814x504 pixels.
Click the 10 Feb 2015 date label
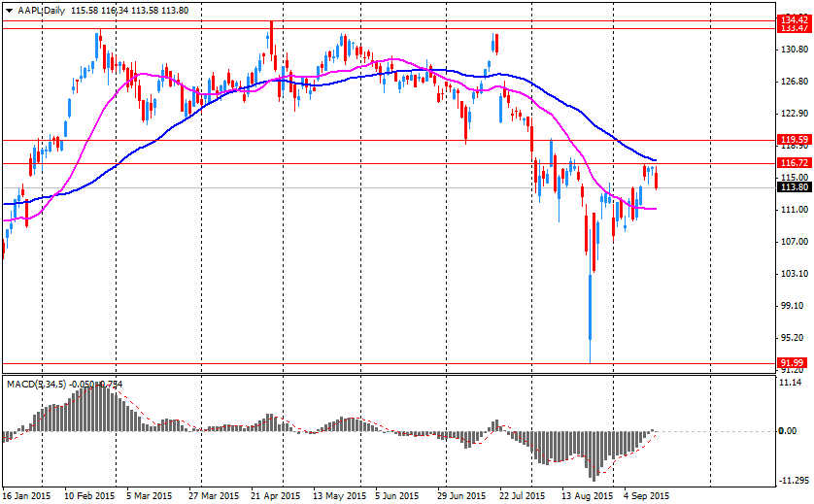tap(89, 495)
